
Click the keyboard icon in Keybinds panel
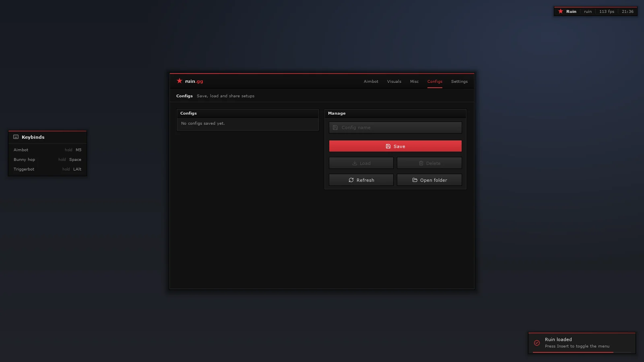(x=16, y=137)
